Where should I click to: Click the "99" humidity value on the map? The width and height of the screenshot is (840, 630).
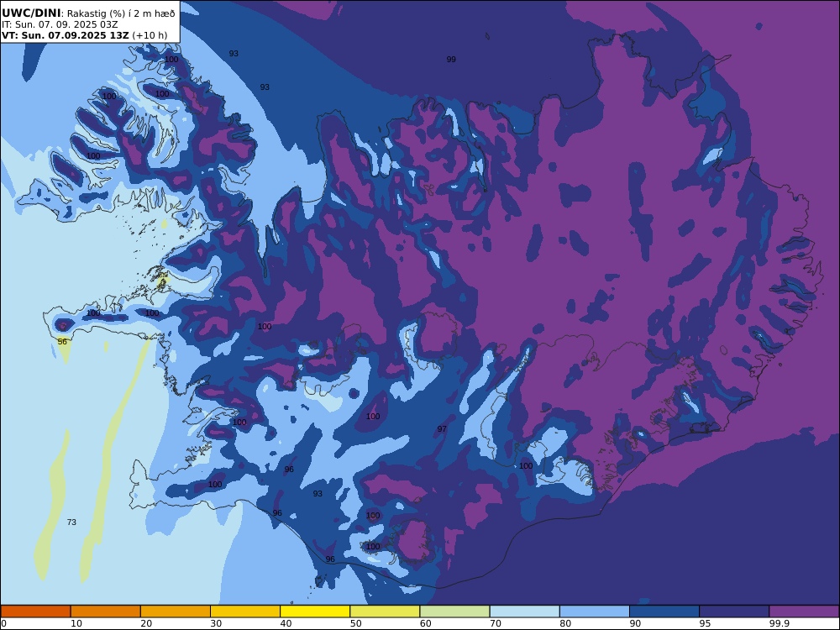coord(451,60)
